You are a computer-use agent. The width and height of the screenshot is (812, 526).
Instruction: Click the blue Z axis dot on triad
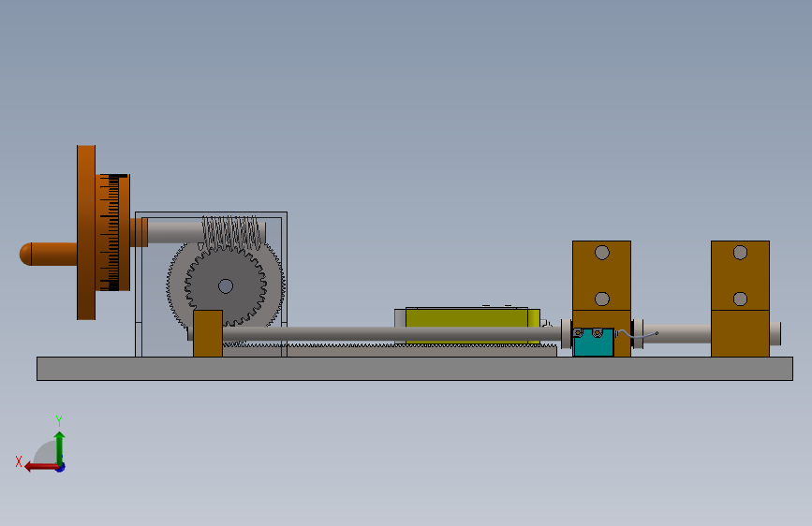tap(61, 468)
